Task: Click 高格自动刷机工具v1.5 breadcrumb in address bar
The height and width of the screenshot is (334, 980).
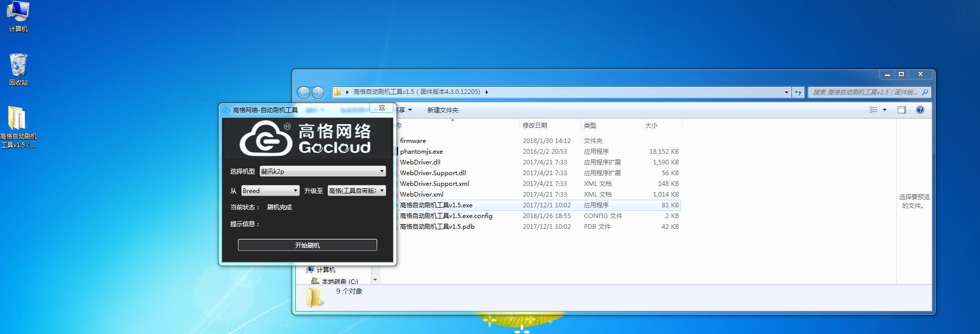Action: (x=417, y=92)
